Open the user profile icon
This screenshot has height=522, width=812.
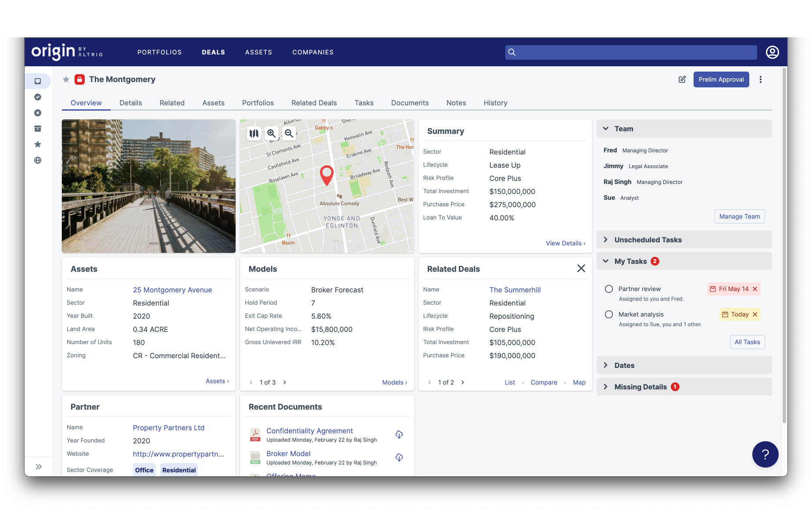[772, 52]
